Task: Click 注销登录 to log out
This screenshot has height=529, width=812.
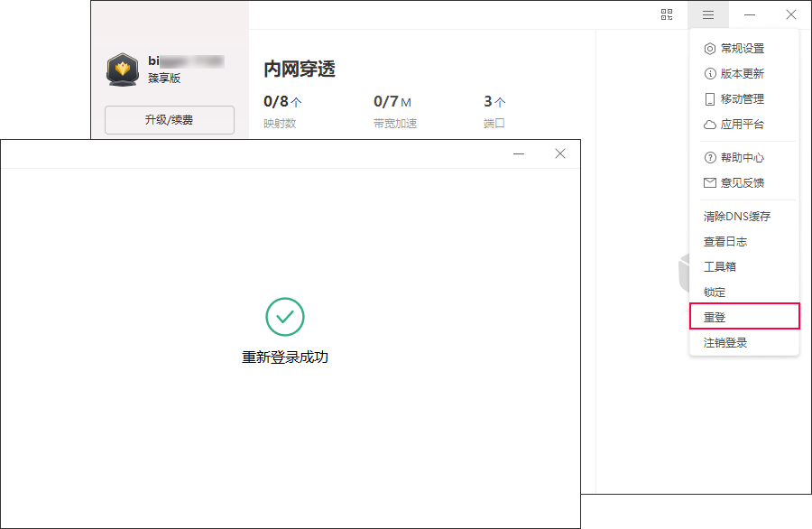Action: (725, 343)
